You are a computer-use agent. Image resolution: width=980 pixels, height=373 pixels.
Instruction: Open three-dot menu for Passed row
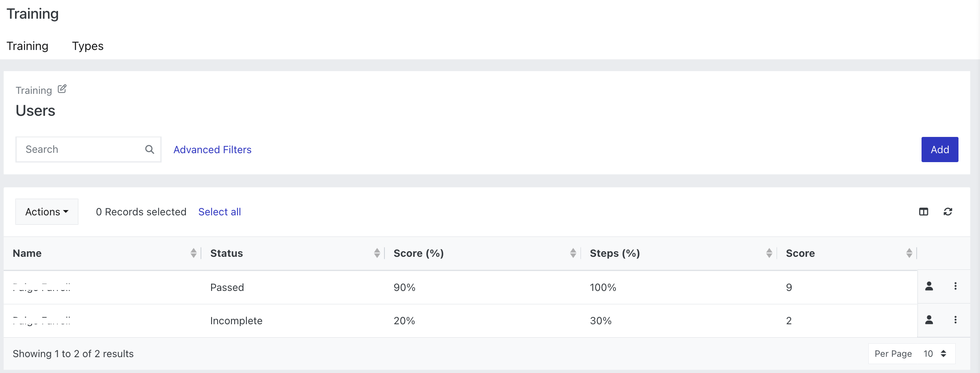[x=955, y=286]
